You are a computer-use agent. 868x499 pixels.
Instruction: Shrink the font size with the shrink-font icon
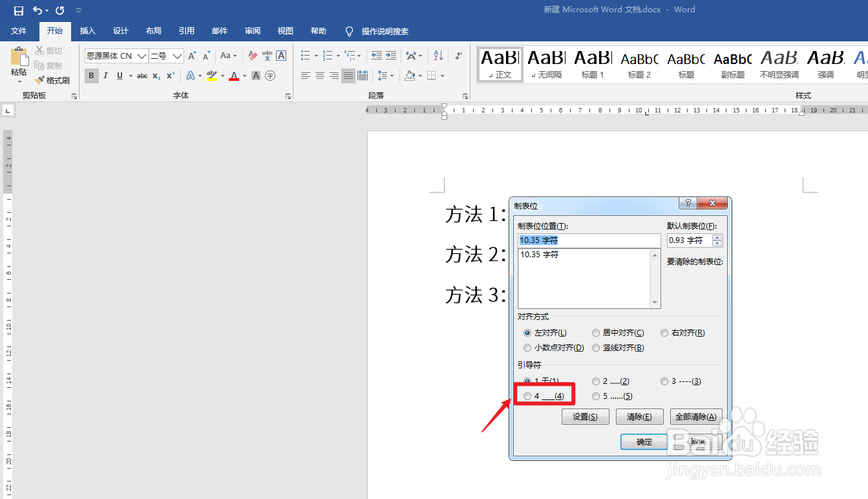(206, 56)
